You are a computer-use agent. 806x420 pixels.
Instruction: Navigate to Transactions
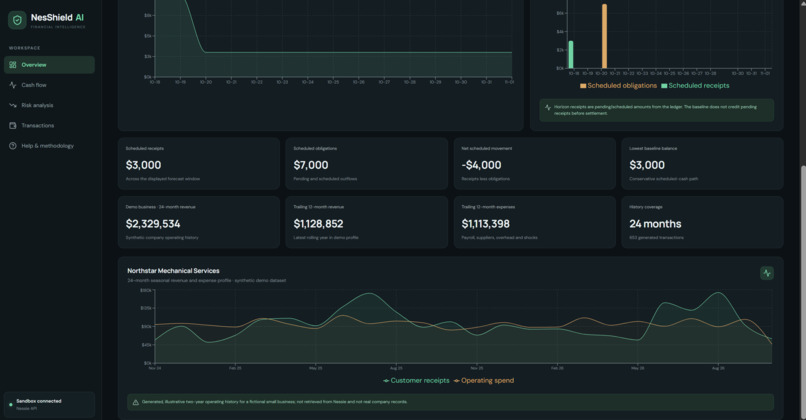[x=49, y=125]
